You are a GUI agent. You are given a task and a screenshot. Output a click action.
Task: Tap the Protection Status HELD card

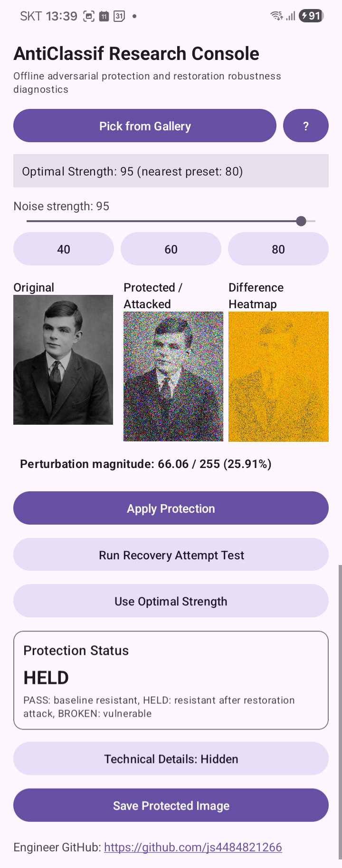171,680
